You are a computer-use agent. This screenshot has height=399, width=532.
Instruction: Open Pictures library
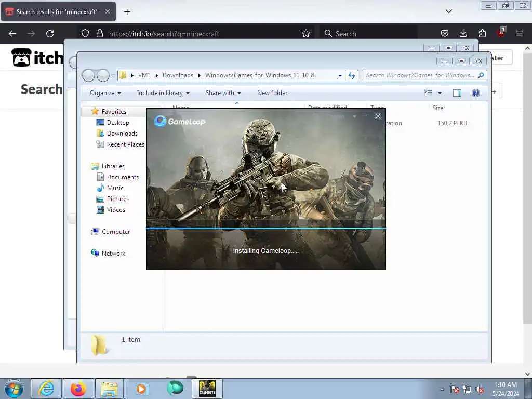(118, 199)
